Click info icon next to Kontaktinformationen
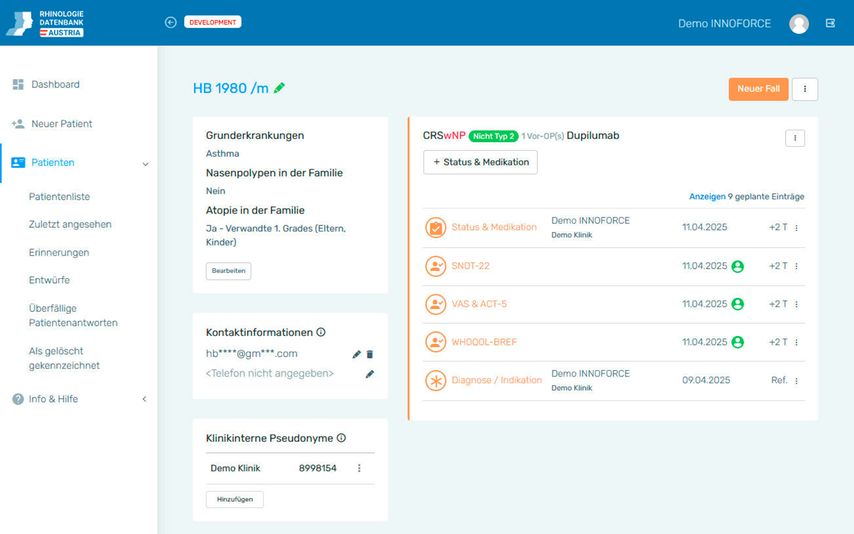Screen dimensions: 854x534 (321, 332)
